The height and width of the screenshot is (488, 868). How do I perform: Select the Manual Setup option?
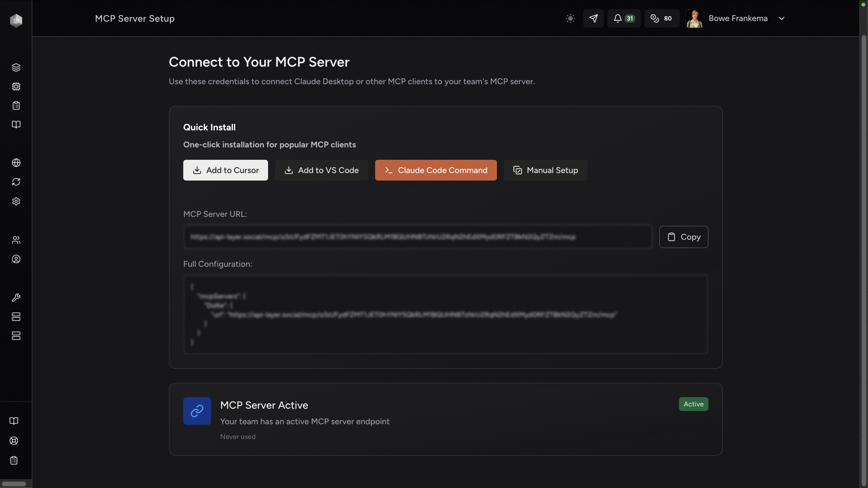545,170
